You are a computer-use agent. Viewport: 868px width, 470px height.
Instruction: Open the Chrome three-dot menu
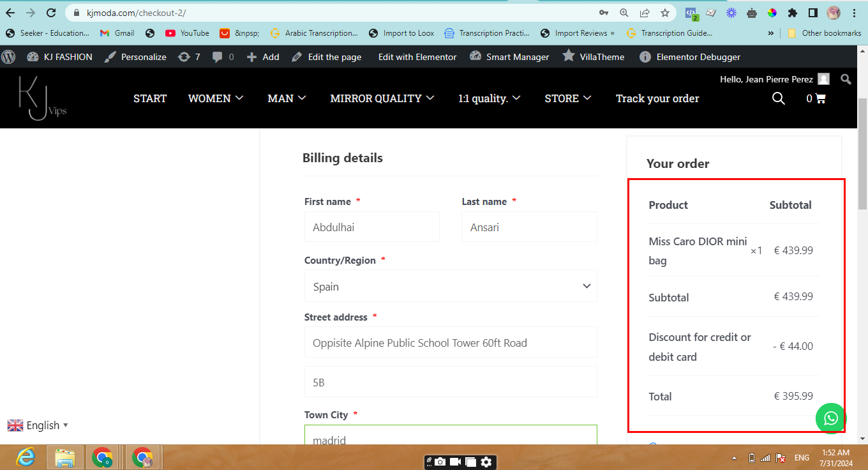854,13
